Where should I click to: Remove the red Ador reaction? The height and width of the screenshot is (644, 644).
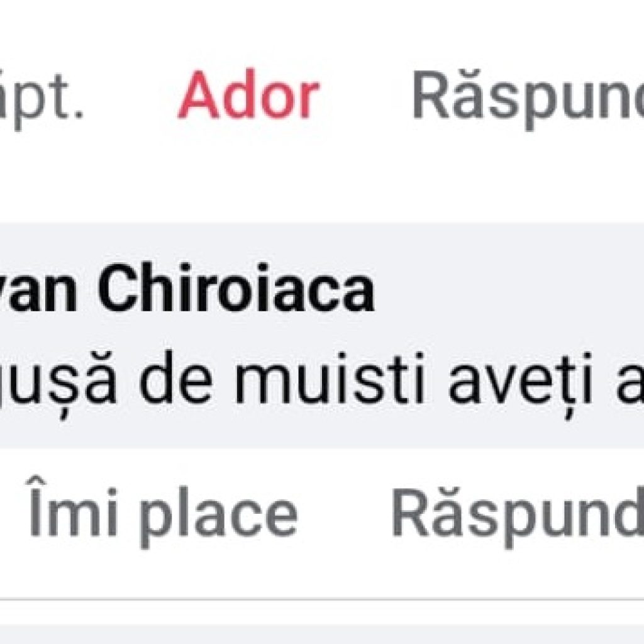[x=249, y=94]
